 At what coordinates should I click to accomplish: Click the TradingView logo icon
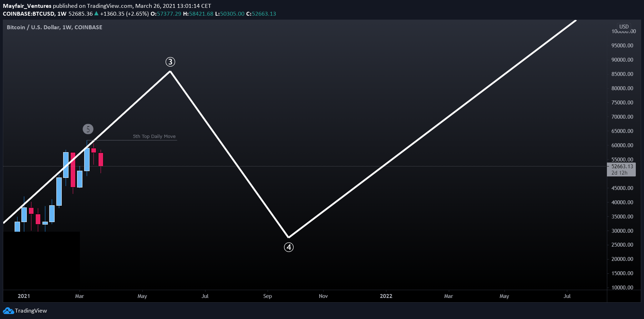pyautogui.click(x=8, y=311)
